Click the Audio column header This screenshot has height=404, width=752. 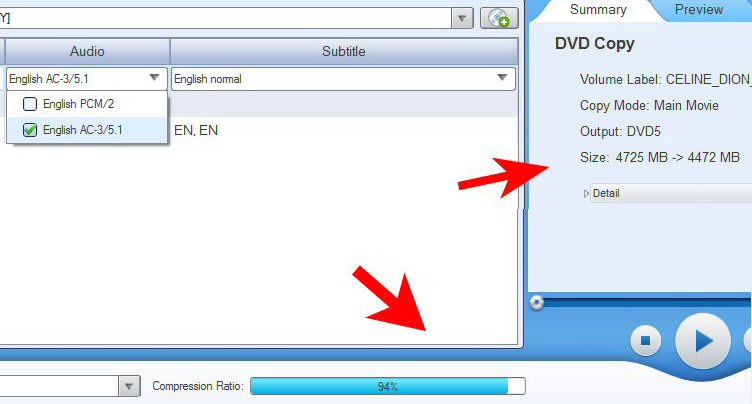[x=87, y=51]
